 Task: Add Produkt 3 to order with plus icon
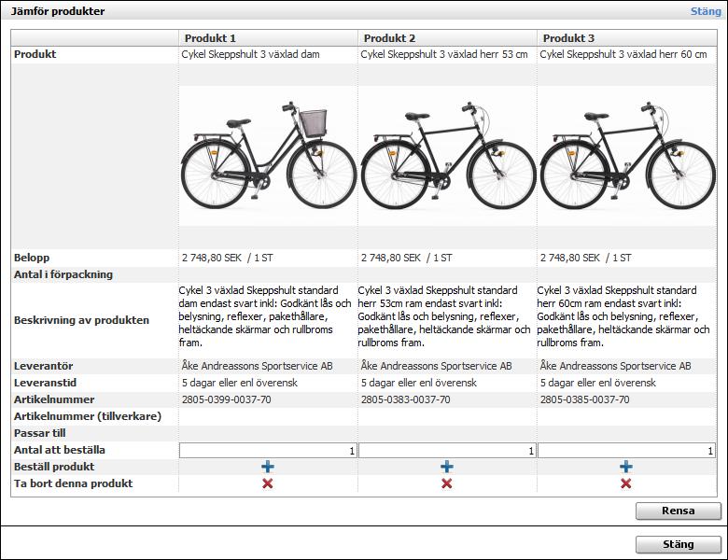coord(626,467)
